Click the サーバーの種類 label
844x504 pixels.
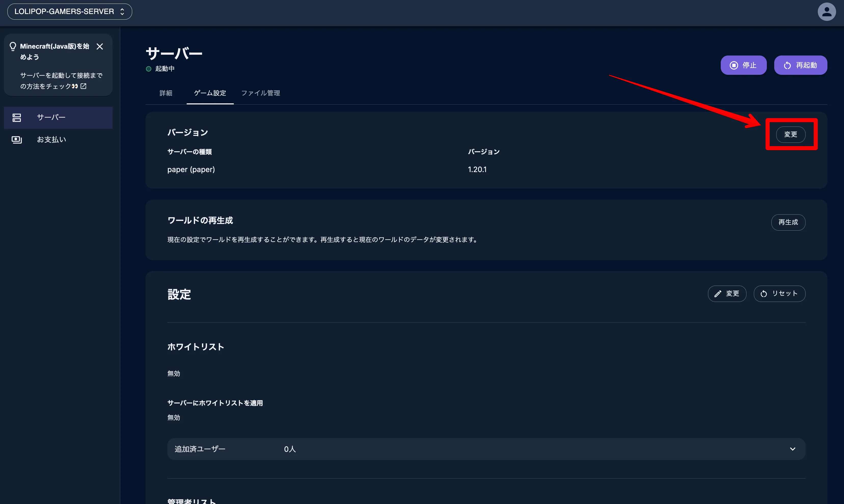[189, 152]
